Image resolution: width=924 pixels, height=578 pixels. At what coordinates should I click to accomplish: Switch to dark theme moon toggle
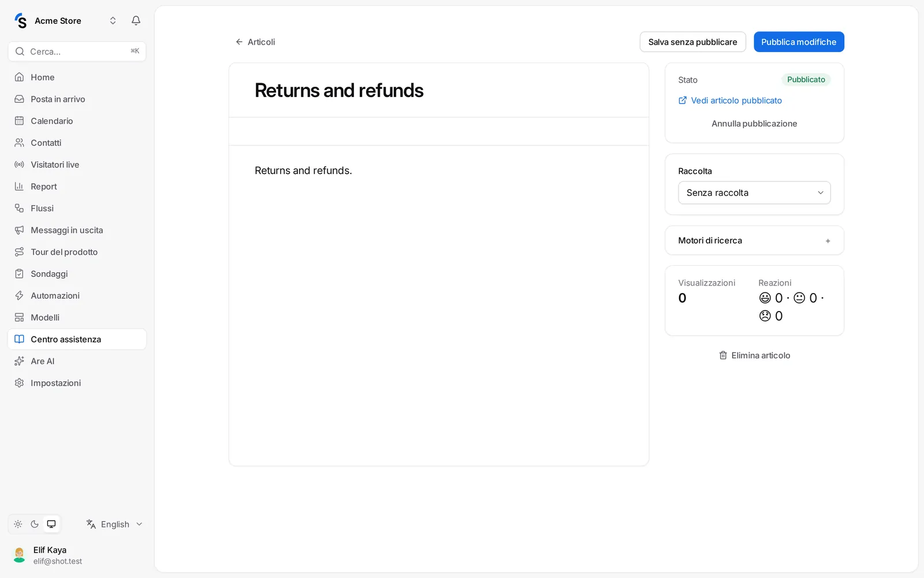coord(35,524)
